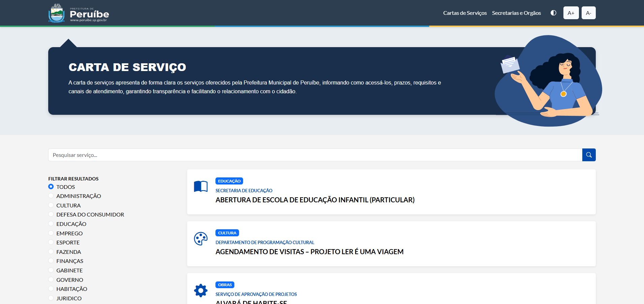Open Departamento de Programação Cultural link
This screenshot has height=304, width=644.
(265, 242)
